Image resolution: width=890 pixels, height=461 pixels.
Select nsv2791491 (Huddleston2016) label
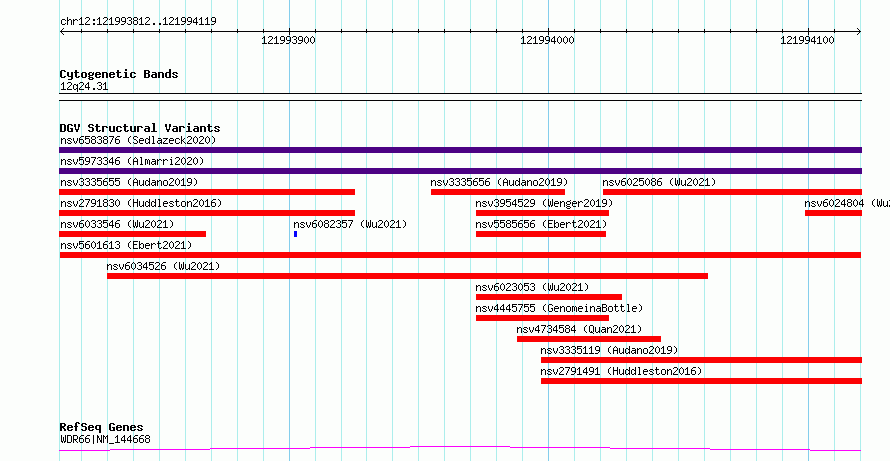[x=622, y=371]
